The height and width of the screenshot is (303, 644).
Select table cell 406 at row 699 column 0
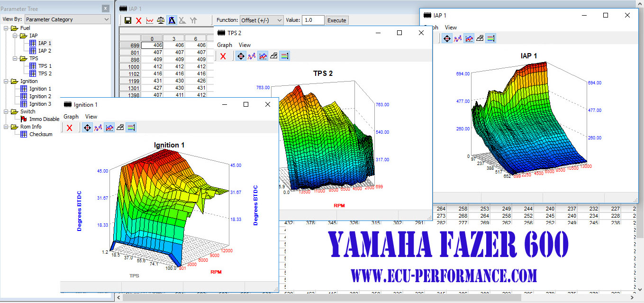(152, 45)
